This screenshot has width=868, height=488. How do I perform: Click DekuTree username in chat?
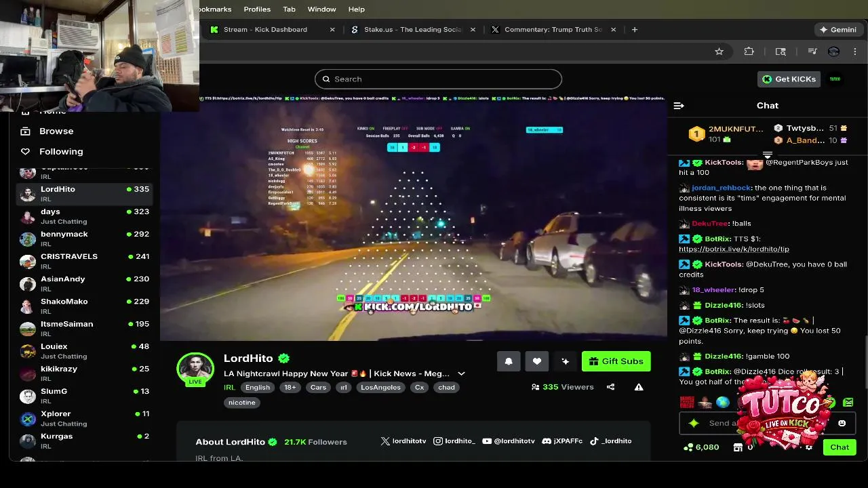[710, 224]
